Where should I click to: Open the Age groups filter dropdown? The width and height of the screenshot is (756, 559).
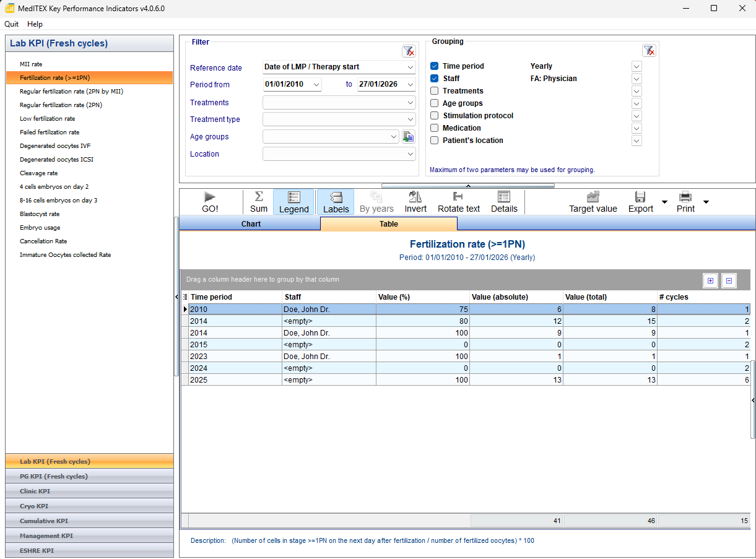pyautogui.click(x=394, y=137)
